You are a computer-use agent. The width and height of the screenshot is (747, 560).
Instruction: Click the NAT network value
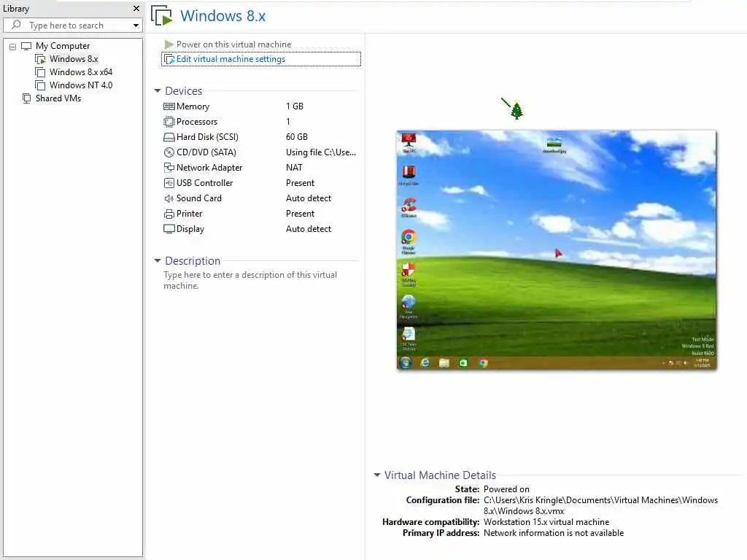pos(294,168)
